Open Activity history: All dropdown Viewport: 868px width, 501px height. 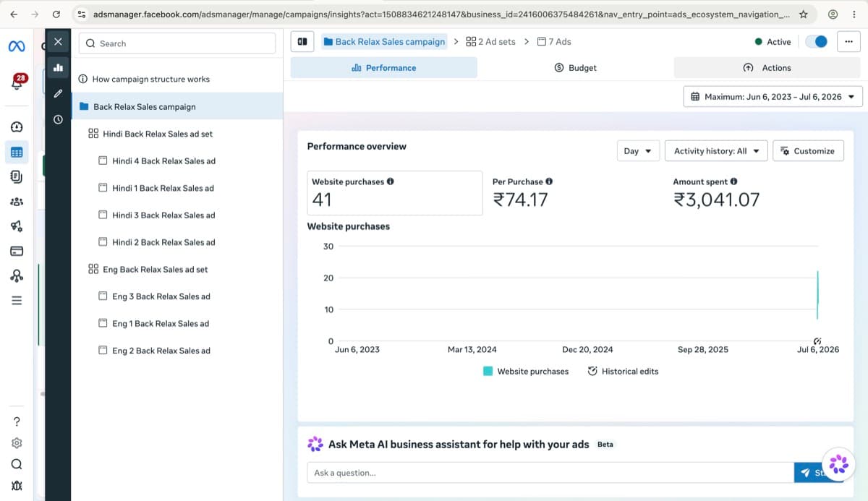pyautogui.click(x=716, y=151)
